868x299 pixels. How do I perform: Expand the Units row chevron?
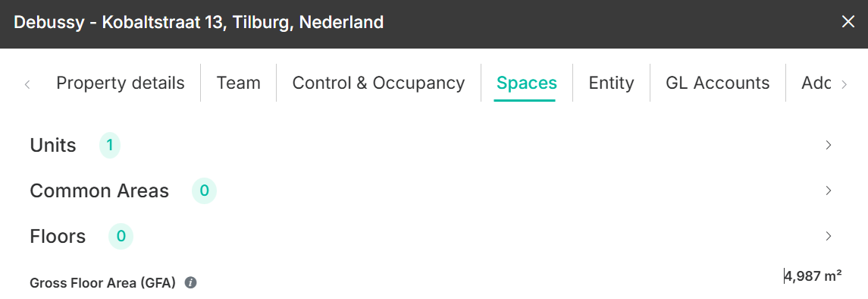pos(828,145)
